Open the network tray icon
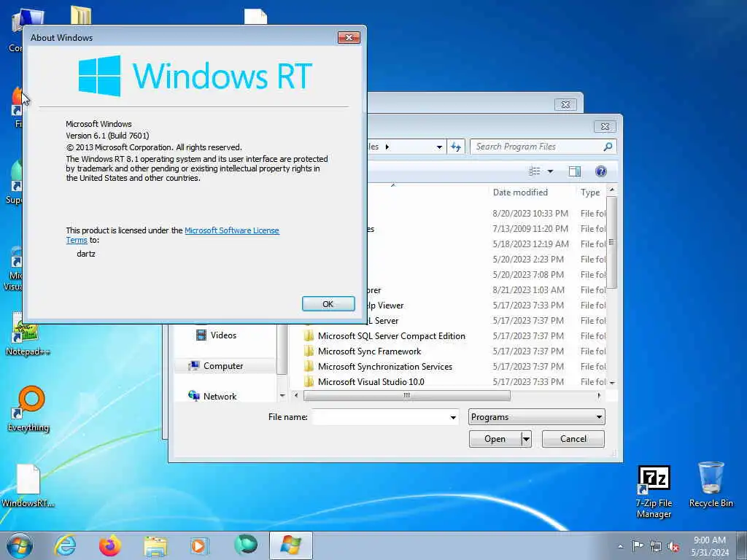 [x=656, y=546]
